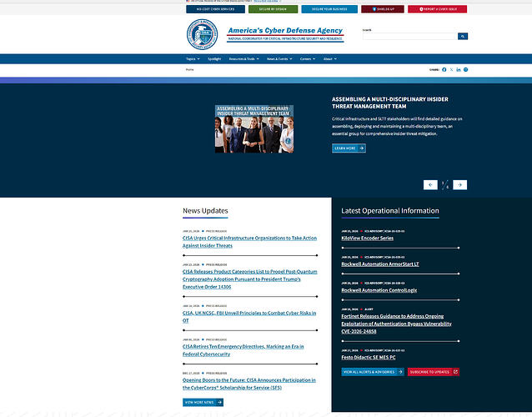Open insider threat team banner image
The width and height of the screenshot is (532, 417).
254,128
